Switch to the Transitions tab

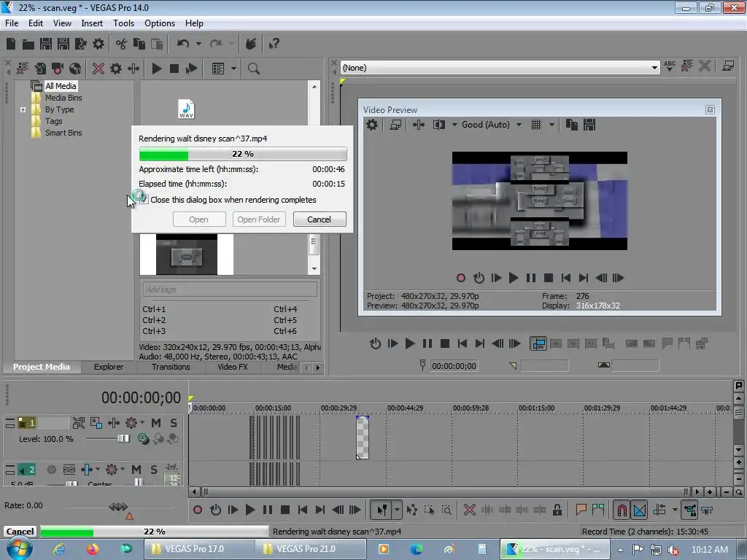click(171, 367)
